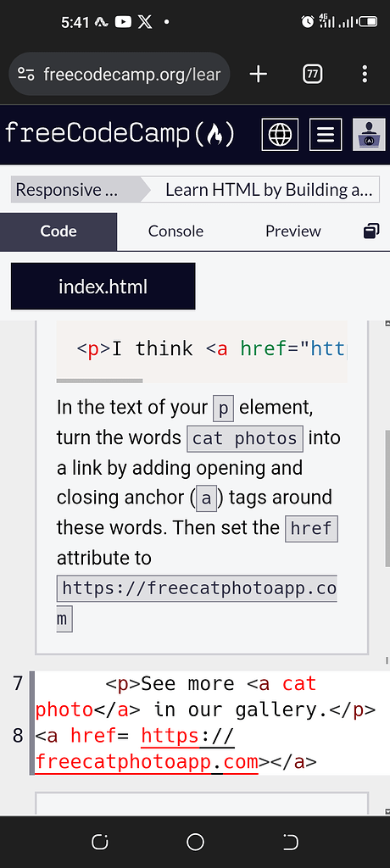Open the hamburger navigation menu

coord(326,135)
